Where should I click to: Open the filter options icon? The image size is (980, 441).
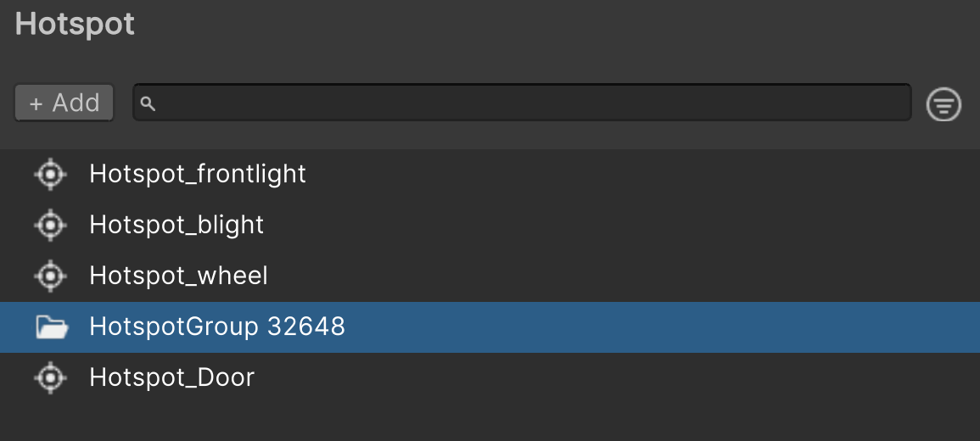click(x=944, y=104)
